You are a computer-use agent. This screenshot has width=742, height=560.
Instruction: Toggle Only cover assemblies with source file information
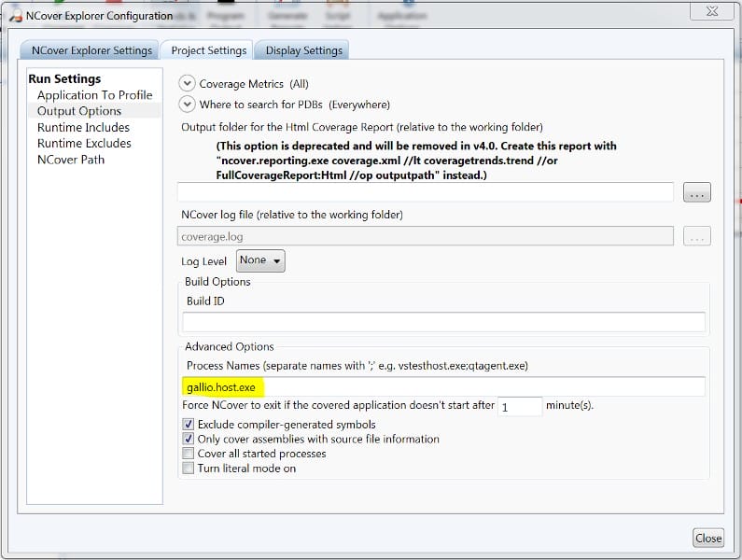[x=189, y=439]
